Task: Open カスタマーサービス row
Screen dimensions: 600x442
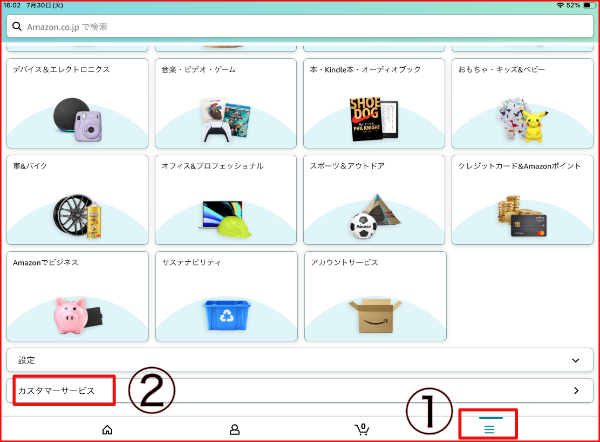Action: pyautogui.click(x=300, y=390)
